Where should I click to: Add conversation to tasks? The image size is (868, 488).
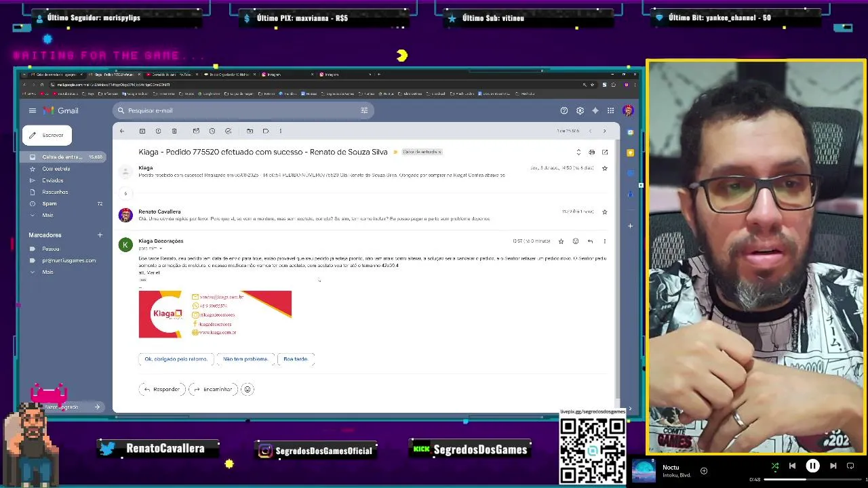[x=228, y=131]
